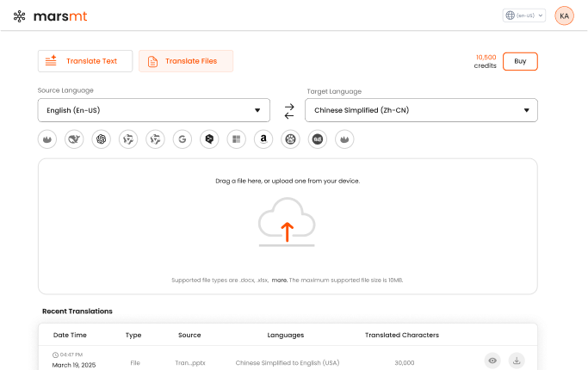The image size is (588, 370).
Task: Click the Buy credits button
Action: coord(520,61)
